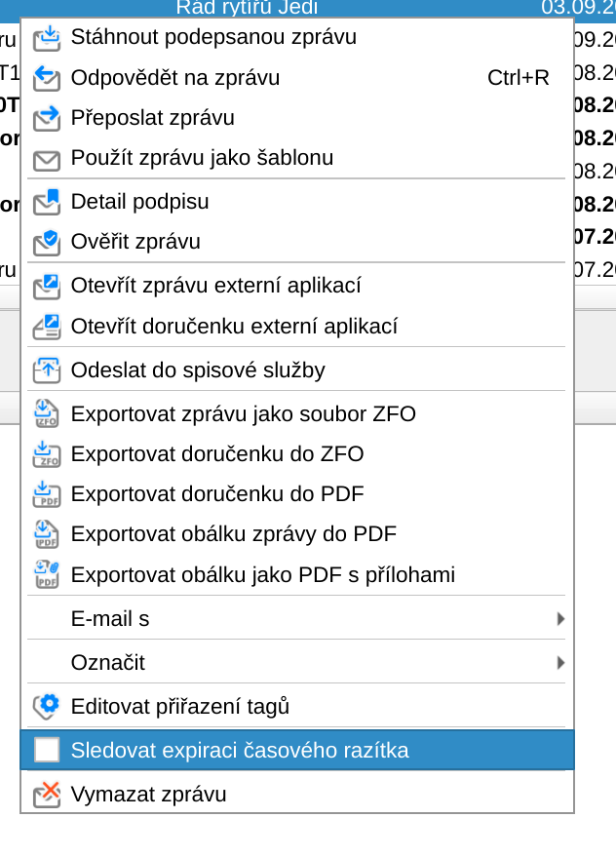Viewport: 616px width, 857px height.
Task: Click the send to records service icon
Action: point(46,370)
